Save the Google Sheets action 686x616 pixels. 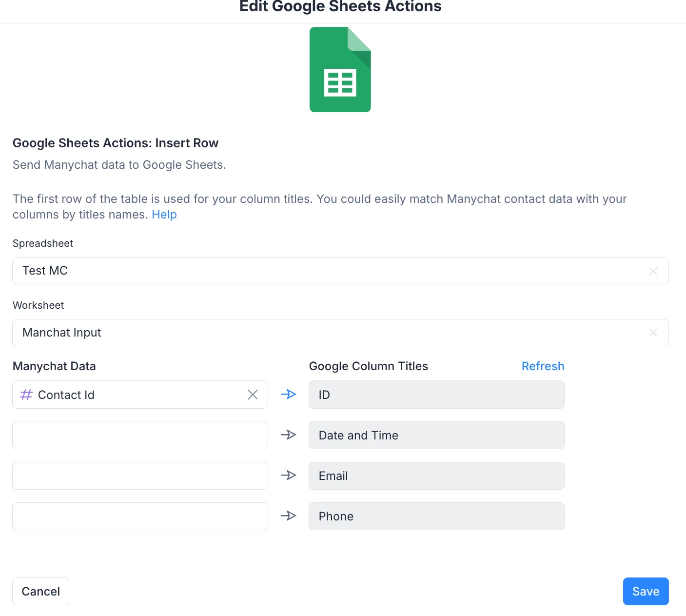pos(646,591)
